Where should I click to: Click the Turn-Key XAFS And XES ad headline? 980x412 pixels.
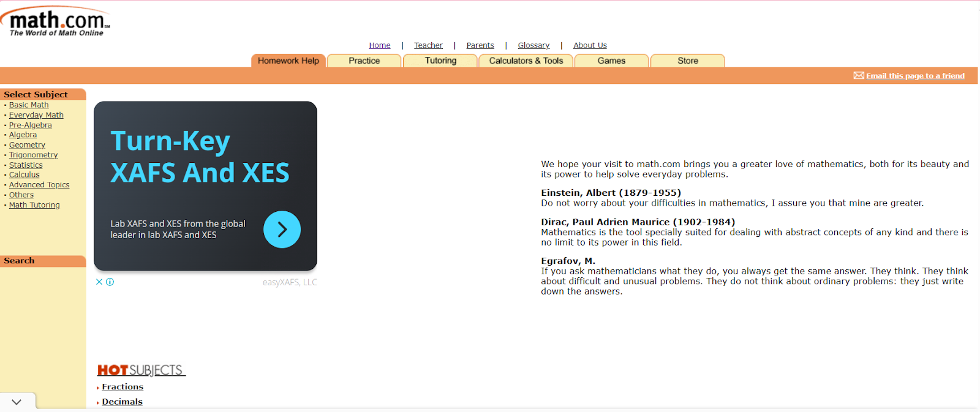pos(200,157)
